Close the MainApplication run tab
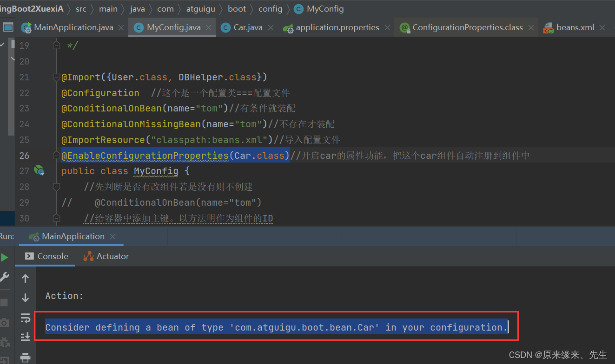 point(112,237)
